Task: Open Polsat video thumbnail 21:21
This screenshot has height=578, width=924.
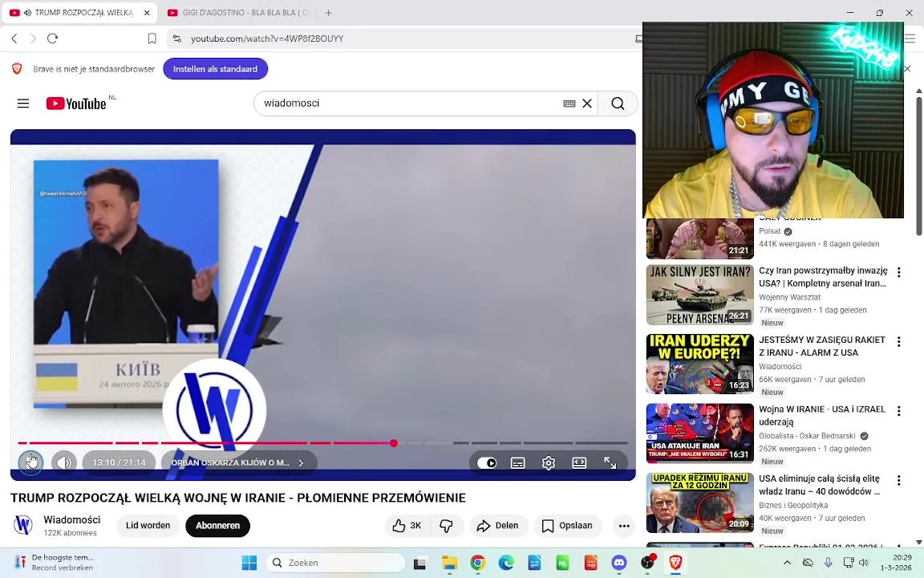Action: [700, 238]
